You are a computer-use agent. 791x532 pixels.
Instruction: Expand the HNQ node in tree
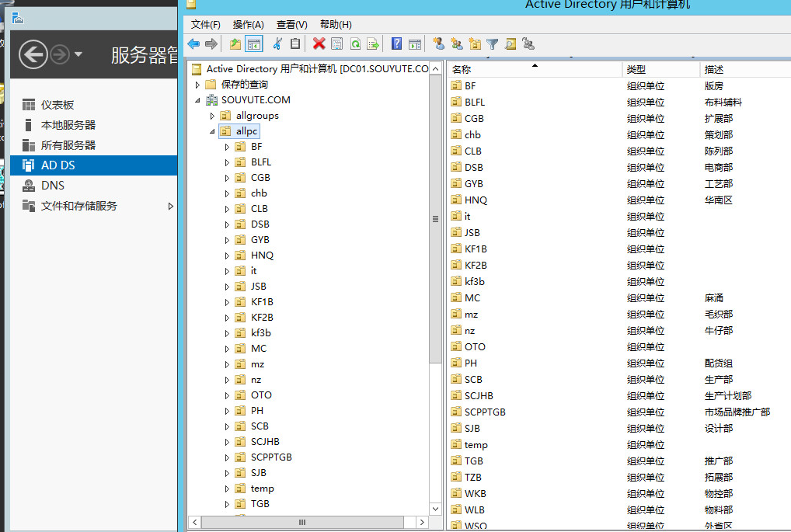pos(227,256)
